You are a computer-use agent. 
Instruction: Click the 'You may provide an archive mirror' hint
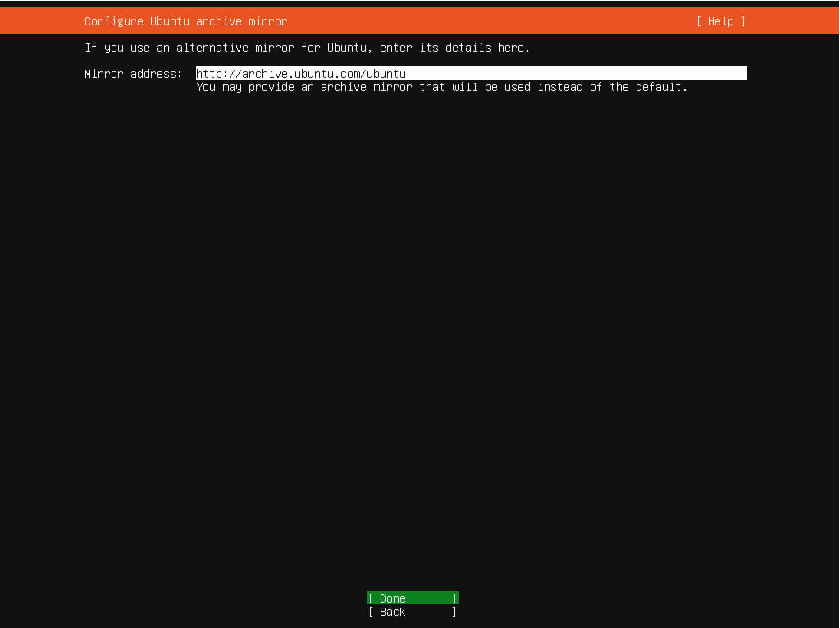click(442, 87)
